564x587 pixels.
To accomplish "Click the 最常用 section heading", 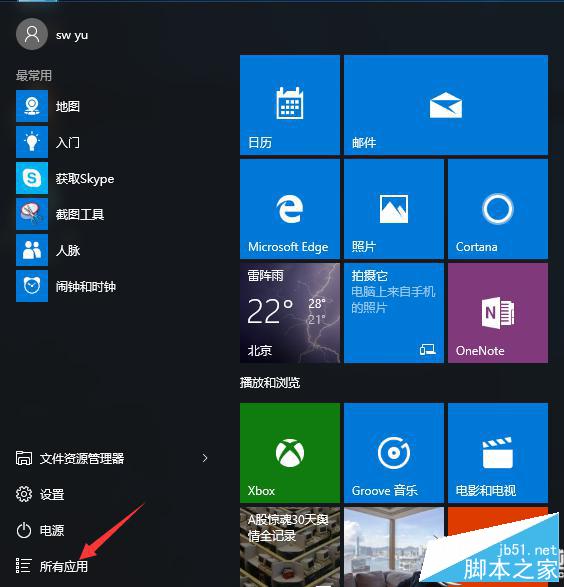I will click(x=34, y=75).
